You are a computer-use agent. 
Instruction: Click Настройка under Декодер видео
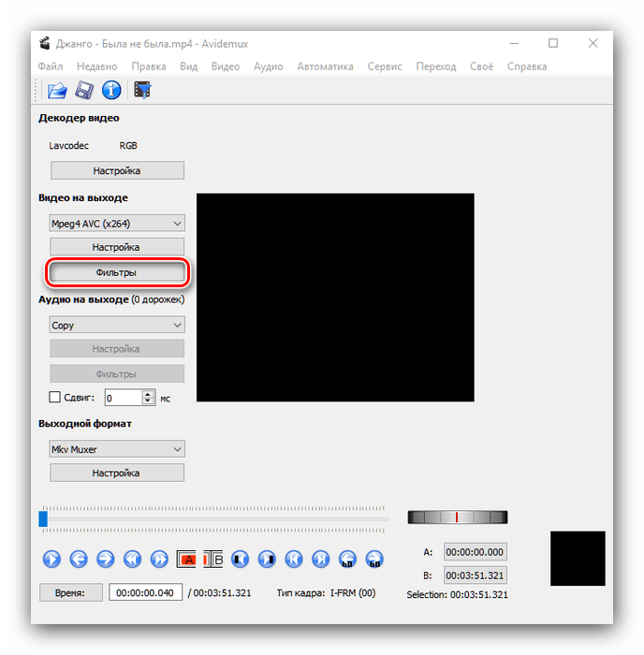(117, 170)
